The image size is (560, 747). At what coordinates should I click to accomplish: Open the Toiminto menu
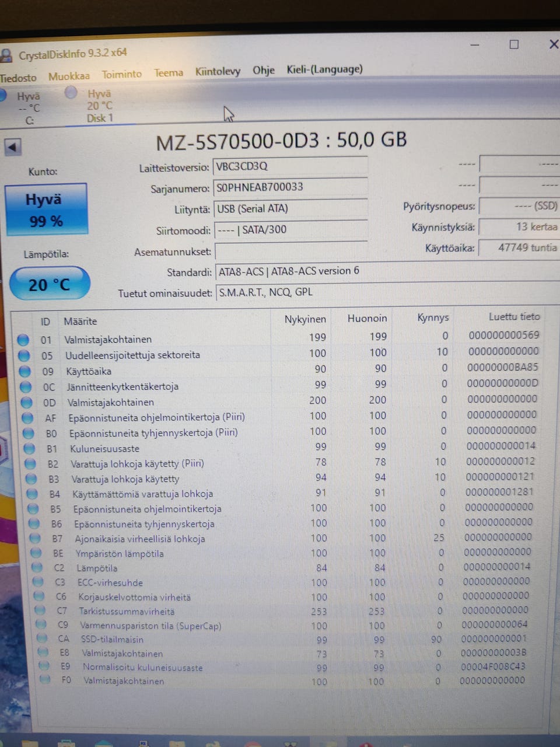[121, 74]
